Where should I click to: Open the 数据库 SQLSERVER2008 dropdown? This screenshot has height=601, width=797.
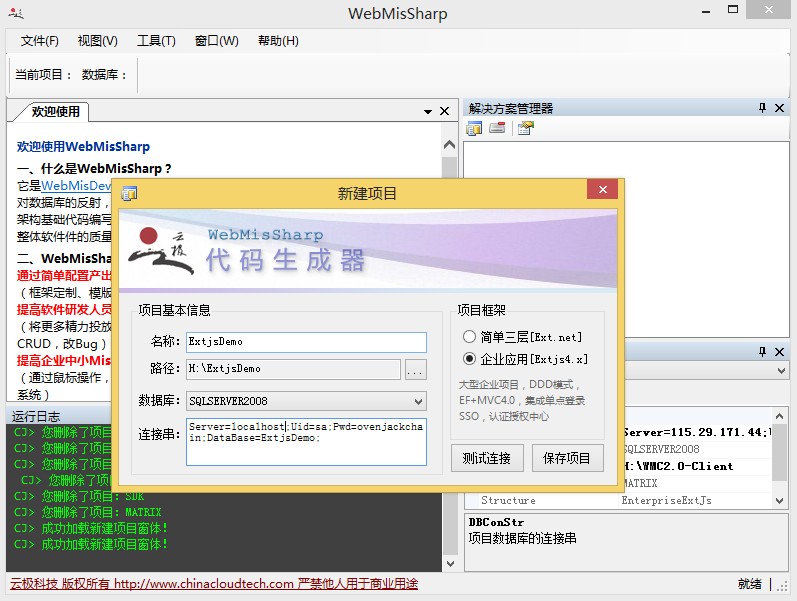(417, 401)
